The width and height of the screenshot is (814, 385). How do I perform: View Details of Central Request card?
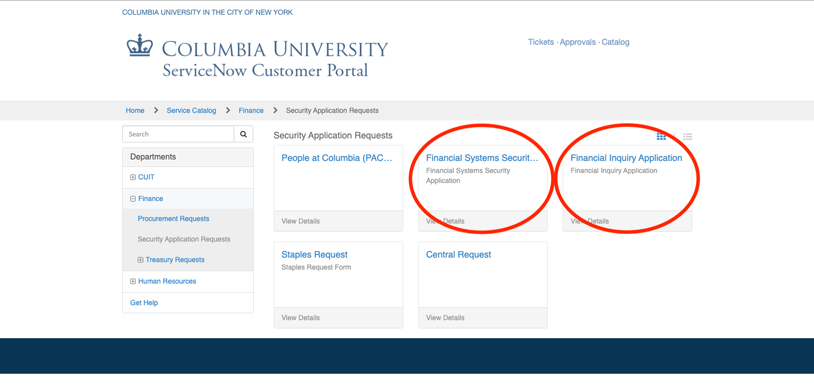point(445,318)
